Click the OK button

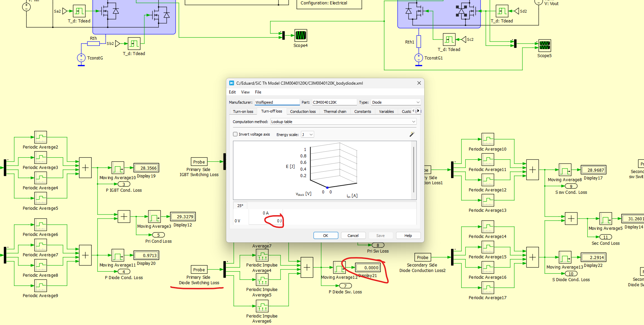[326, 236]
